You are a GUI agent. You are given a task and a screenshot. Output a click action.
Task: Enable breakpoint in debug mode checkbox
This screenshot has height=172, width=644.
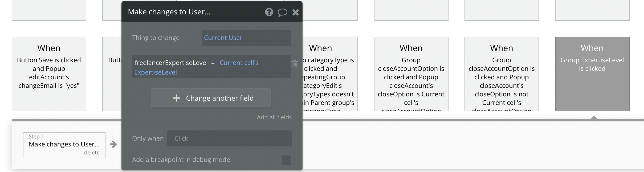pos(286,160)
